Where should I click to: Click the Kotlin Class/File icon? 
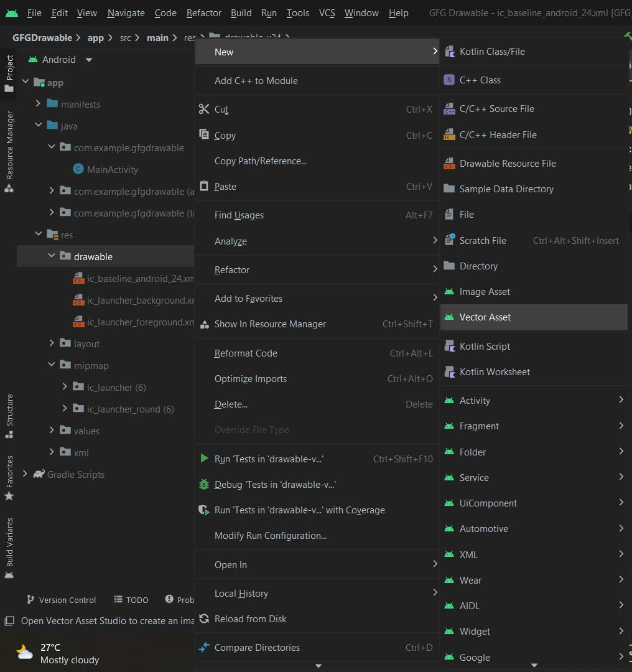450,52
